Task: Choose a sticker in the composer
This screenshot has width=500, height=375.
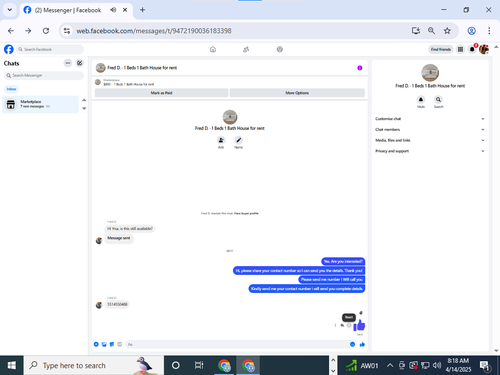Action: tap(112, 344)
